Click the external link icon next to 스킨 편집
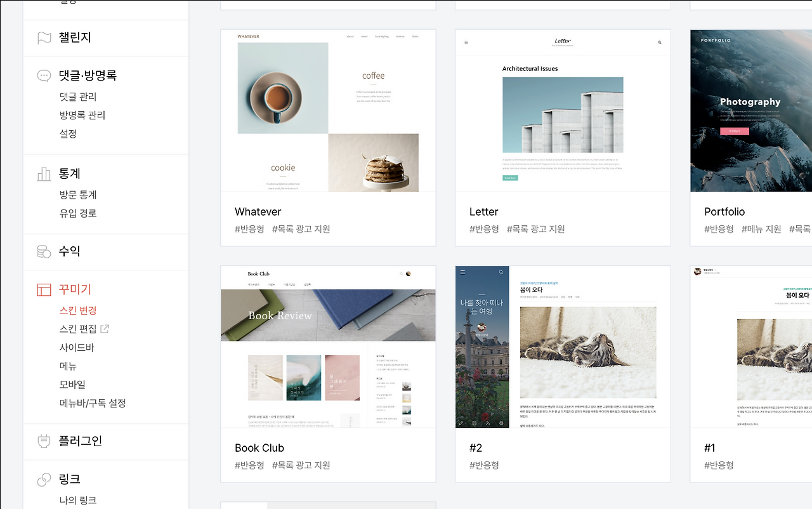The width and height of the screenshot is (812, 509). (105, 329)
